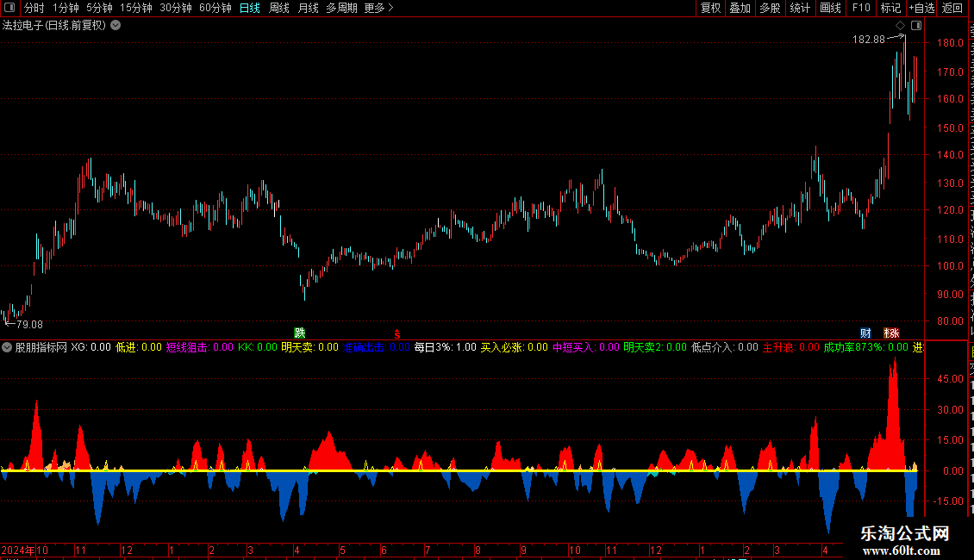Click the 182.88 high price label

(x=868, y=40)
